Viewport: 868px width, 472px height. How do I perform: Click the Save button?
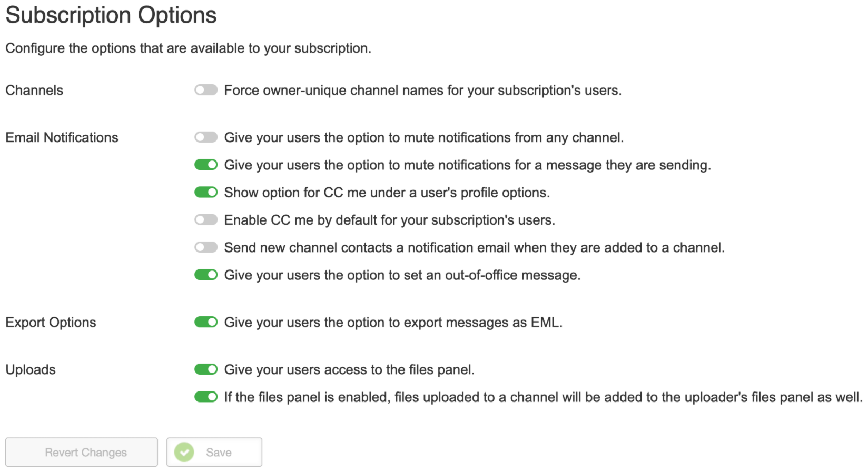[214, 452]
